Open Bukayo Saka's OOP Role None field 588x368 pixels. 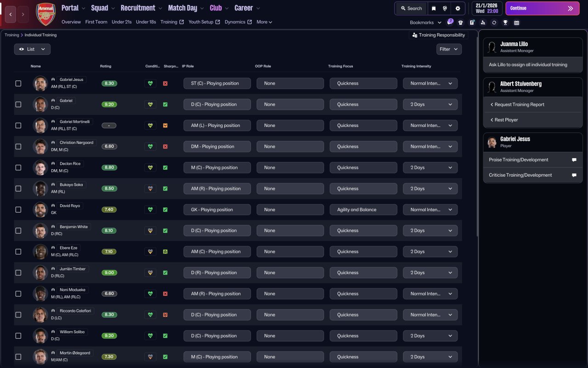pyautogui.click(x=290, y=189)
